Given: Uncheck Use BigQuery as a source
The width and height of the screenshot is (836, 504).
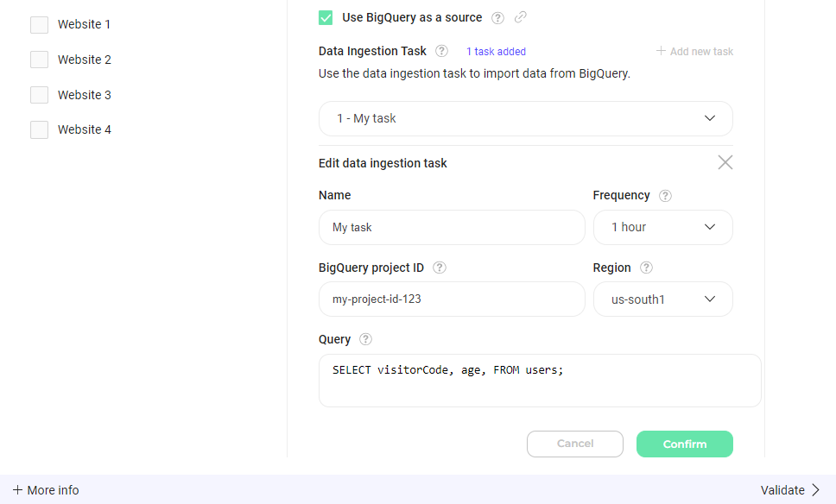Looking at the screenshot, I should (326, 17).
